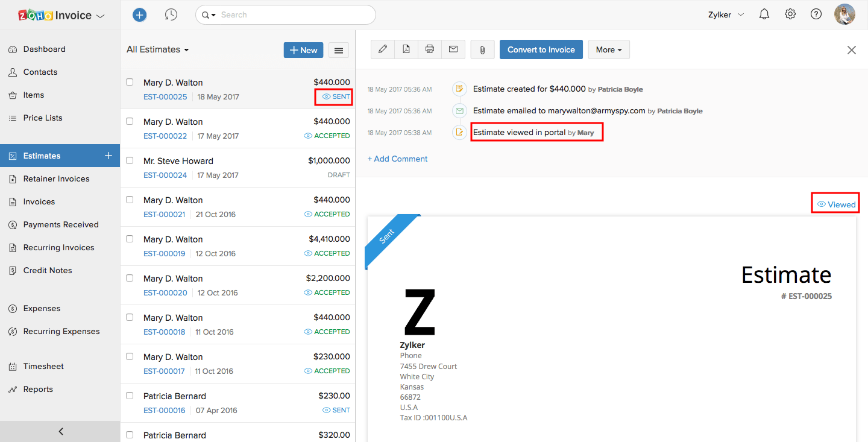Open the PDF download icon
The image size is (868, 442).
tap(406, 49)
